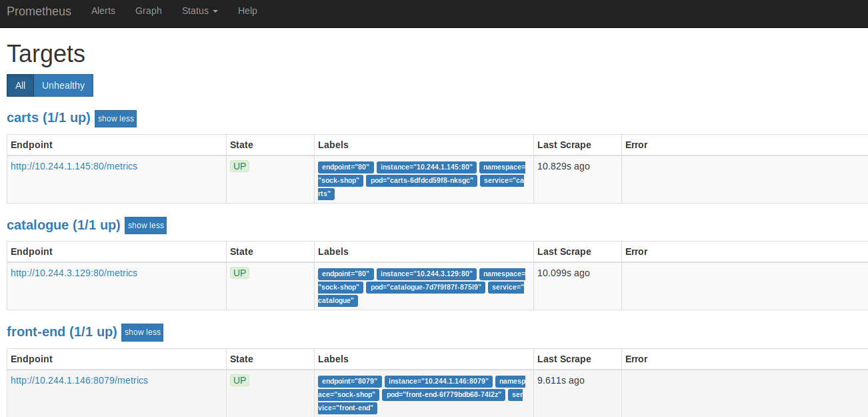Select the pod="carts-6dfdcd59f8-nksgc" label badge
The image size is (868, 417).
tap(422, 180)
